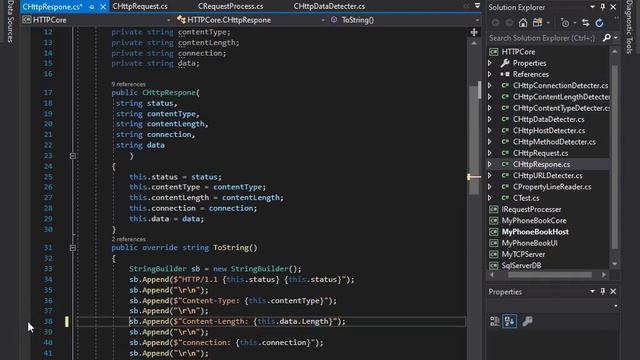Open Pending Changes Filter clock icon
This screenshot has width=640, height=360.
(565, 23)
